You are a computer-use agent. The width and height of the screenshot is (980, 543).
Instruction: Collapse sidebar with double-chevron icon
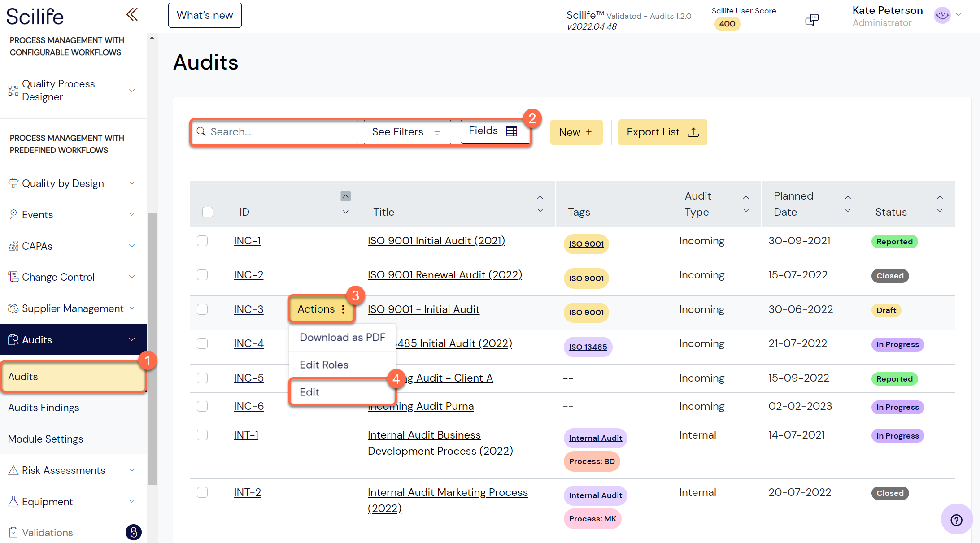point(132,15)
